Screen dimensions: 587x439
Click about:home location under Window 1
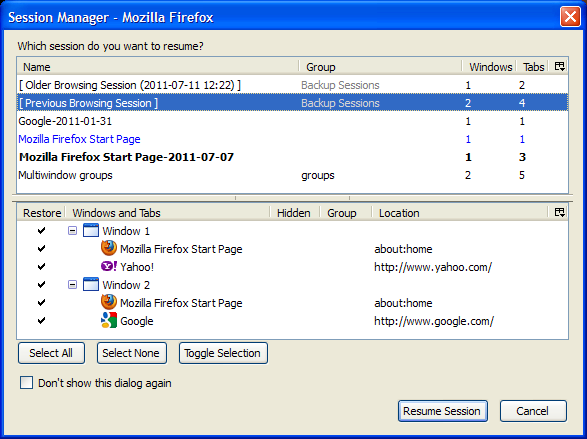(x=403, y=249)
